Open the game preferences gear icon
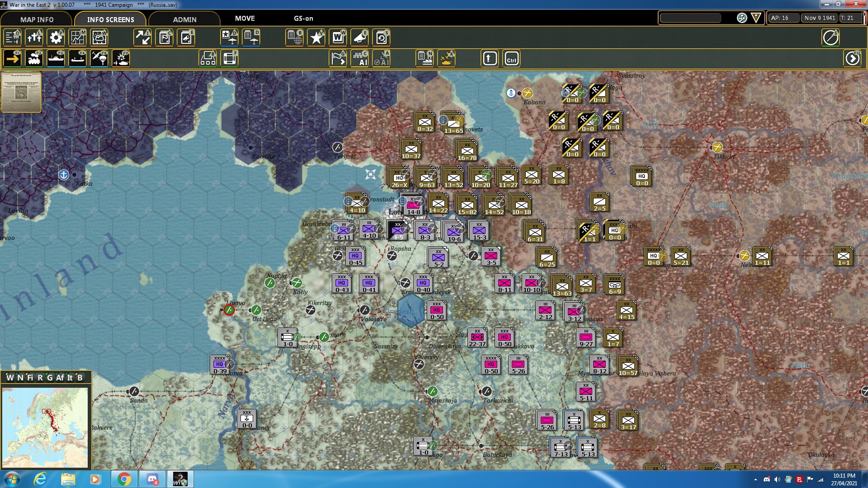Image resolution: width=868 pixels, height=488 pixels. coord(56,38)
